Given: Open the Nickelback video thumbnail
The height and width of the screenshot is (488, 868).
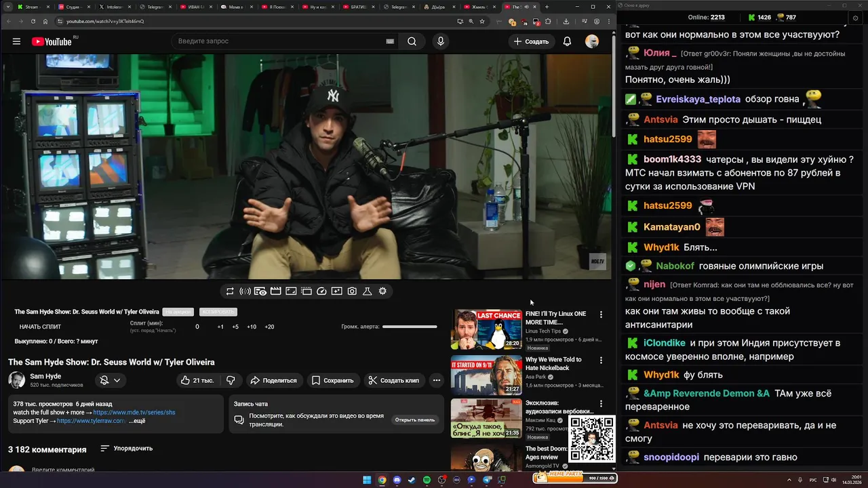Looking at the screenshot, I should [486, 375].
